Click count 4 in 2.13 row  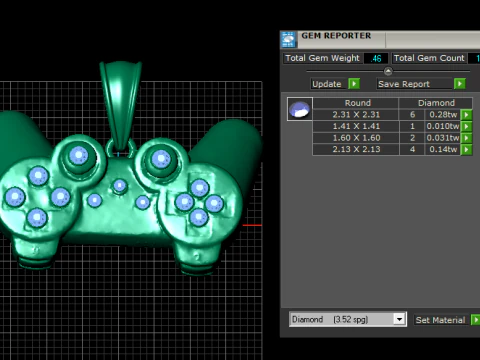coord(412,149)
